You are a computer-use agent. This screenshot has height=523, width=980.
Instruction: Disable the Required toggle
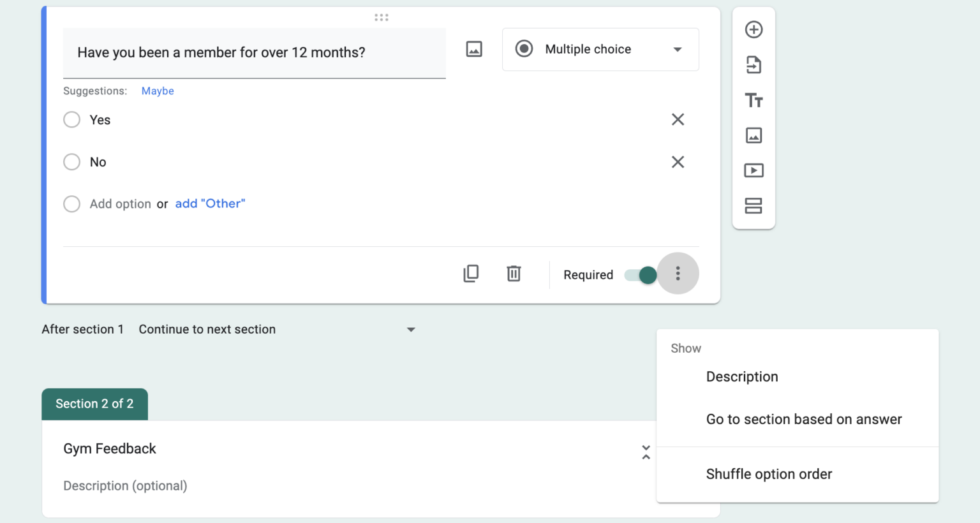[640, 274]
